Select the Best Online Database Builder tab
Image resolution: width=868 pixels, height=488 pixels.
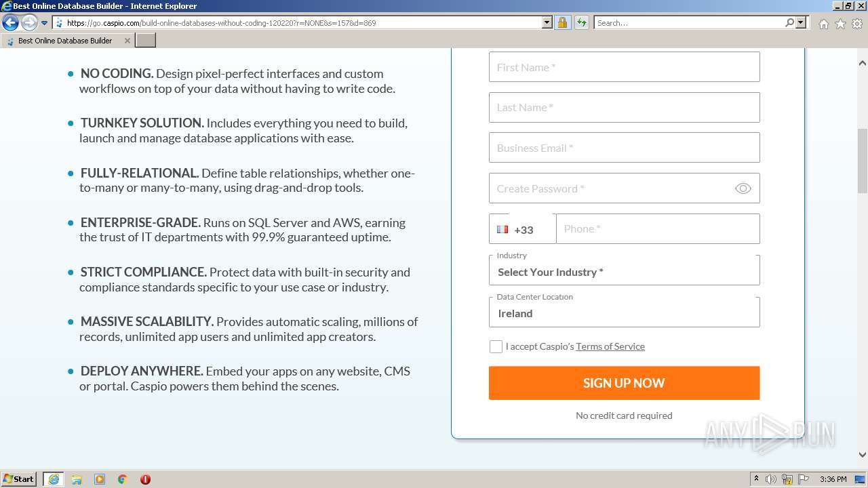pyautogui.click(x=67, y=41)
